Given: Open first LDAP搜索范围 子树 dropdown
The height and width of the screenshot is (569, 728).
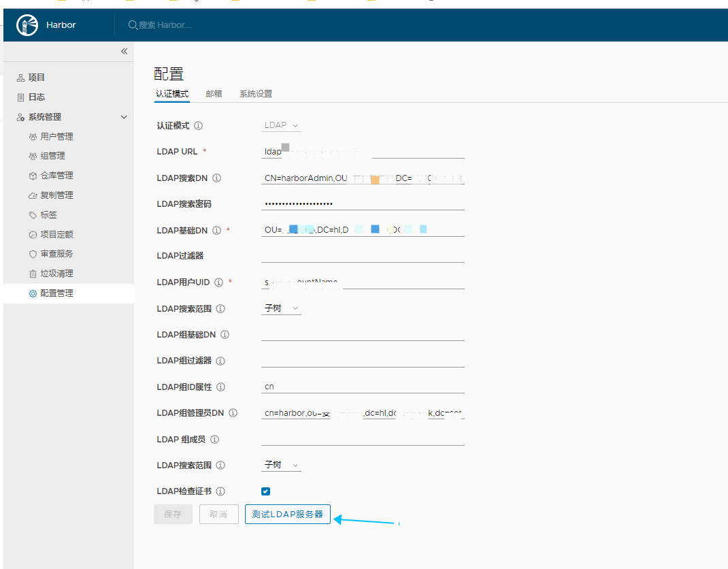Looking at the screenshot, I should pos(281,308).
